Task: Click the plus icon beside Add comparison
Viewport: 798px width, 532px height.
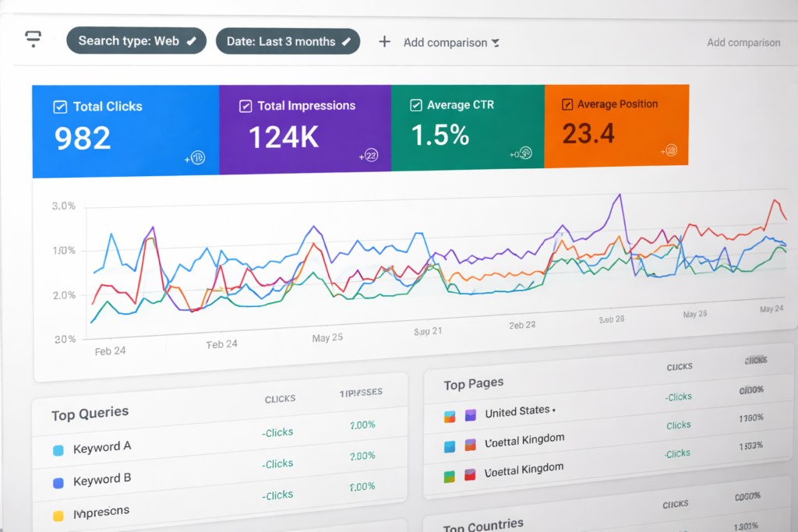Action: pyautogui.click(x=384, y=41)
